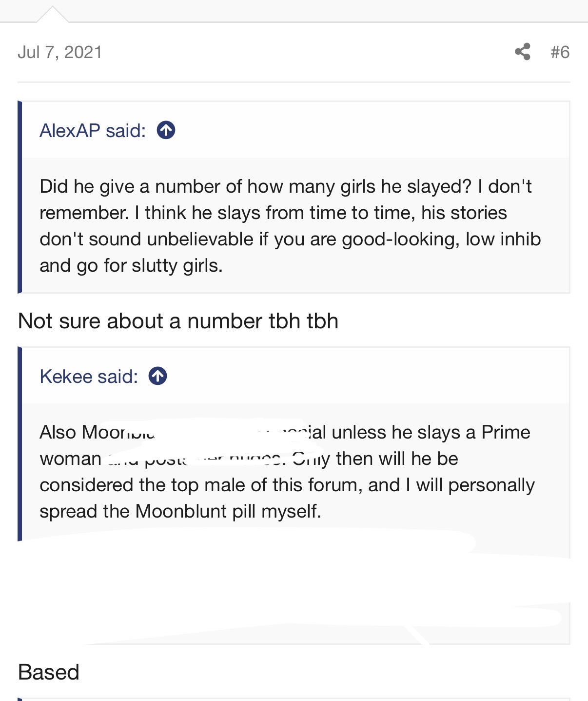Click the post caret triangle above the date
Screen dimensions: 588x701
coord(52,15)
